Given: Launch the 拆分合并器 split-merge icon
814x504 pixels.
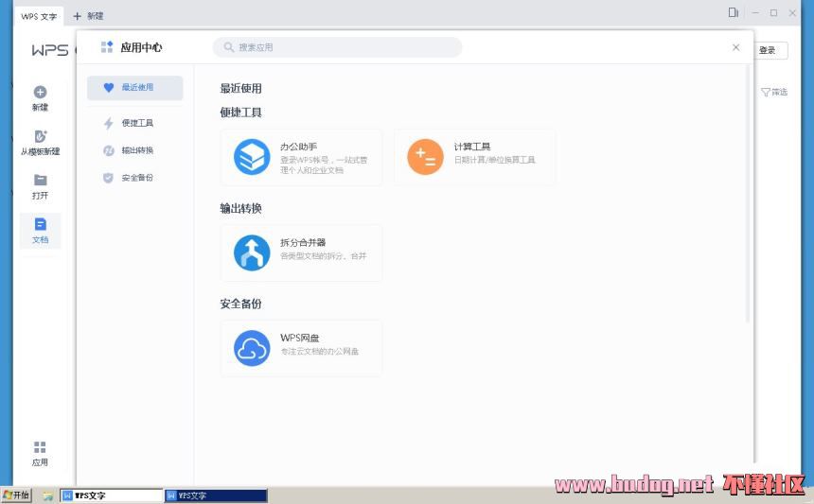Looking at the screenshot, I should click(x=252, y=252).
